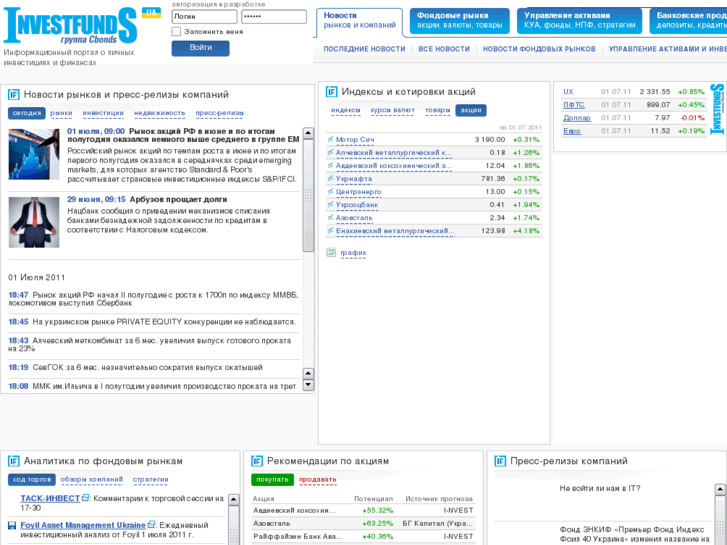Open the empty pockets man thumbnail
The image size is (727, 545).
click(34, 222)
